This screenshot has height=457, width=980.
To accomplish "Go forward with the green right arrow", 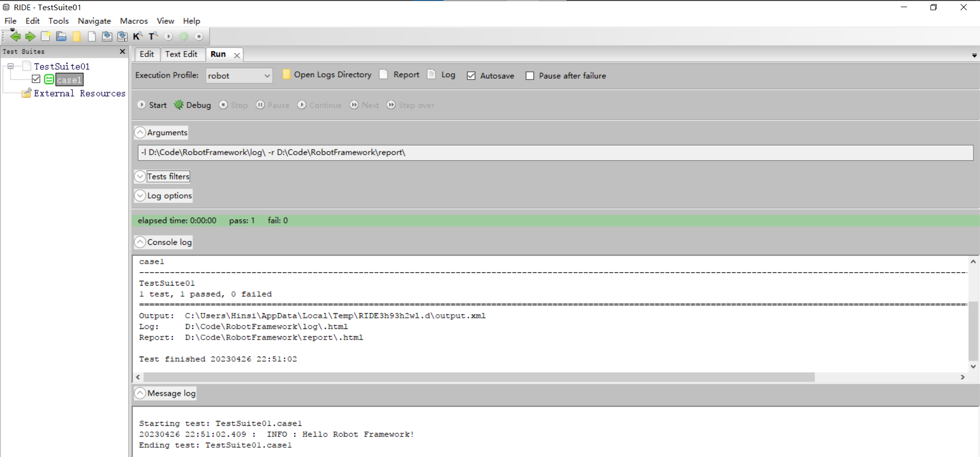I will [x=31, y=36].
